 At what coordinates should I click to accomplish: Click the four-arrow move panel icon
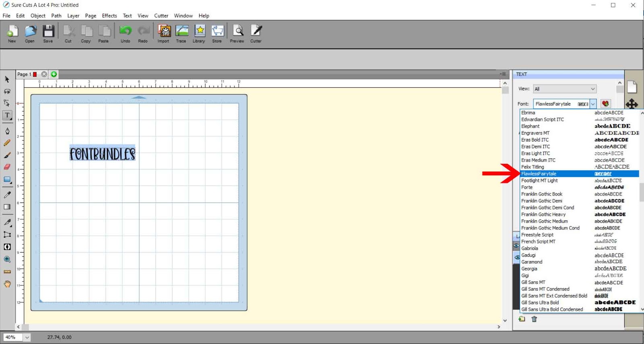[632, 104]
